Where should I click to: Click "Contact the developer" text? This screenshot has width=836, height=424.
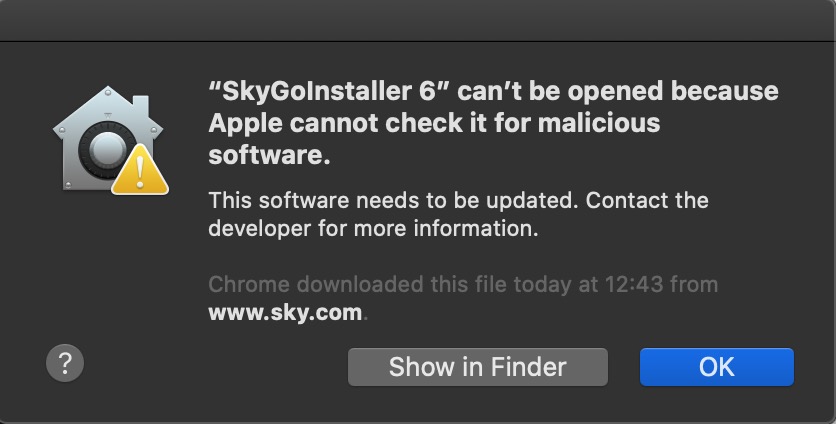click(x=647, y=200)
